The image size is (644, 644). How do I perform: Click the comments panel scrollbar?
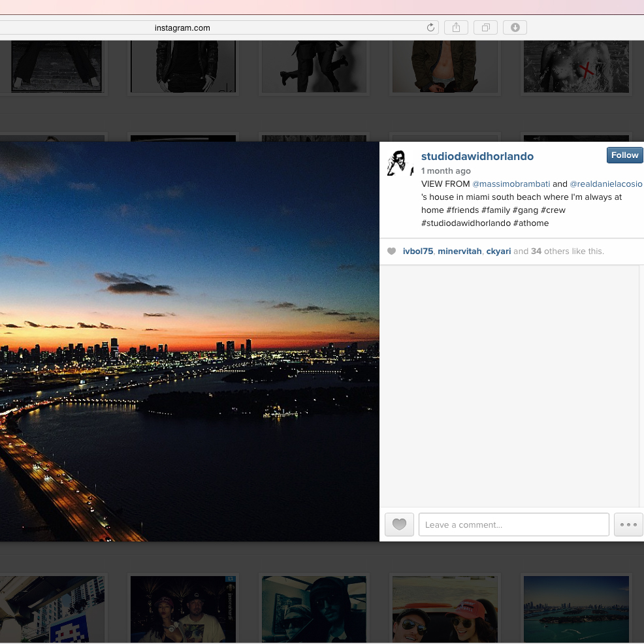[x=641, y=385]
